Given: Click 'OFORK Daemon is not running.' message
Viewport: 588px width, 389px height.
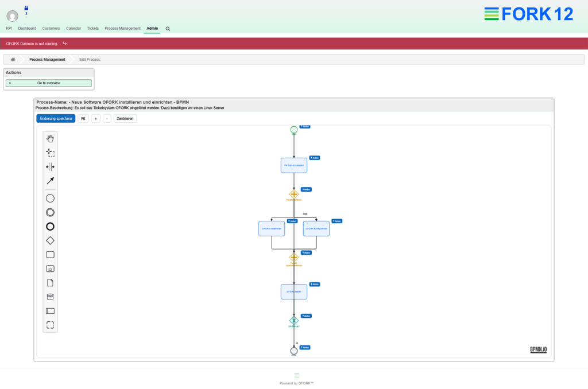Looking at the screenshot, I should [x=32, y=44].
